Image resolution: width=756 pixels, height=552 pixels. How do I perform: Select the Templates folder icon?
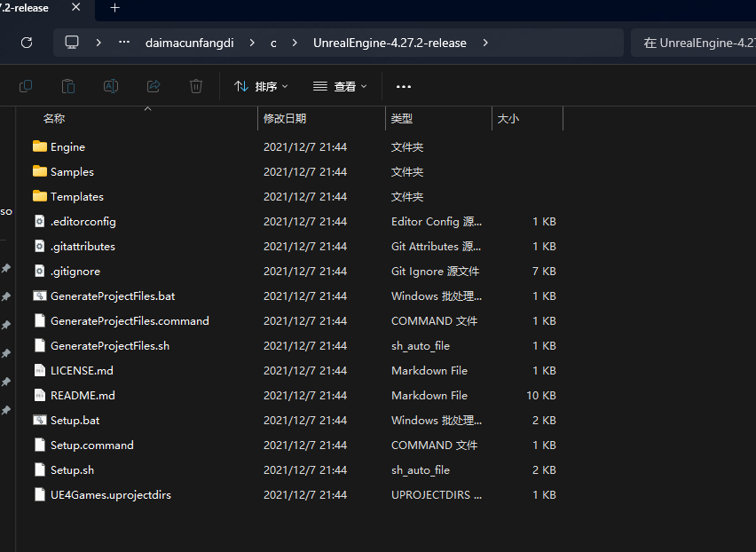pyautogui.click(x=40, y=196)
